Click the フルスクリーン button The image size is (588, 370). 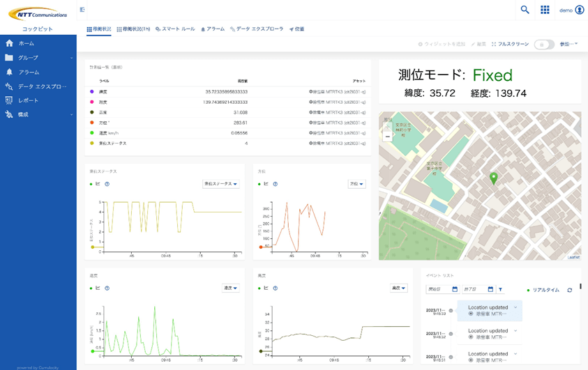pos(510,44)
